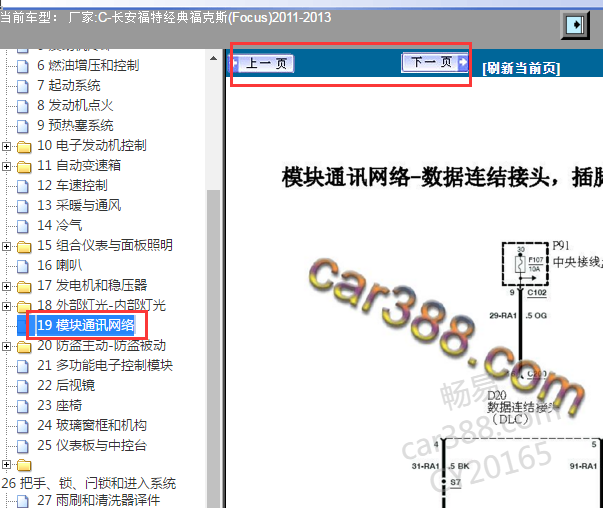Viewport: 603px width, 508px height.
Task: Click the folder icon of 20 防盗主动-防盗被动
Action: (24, 346)
